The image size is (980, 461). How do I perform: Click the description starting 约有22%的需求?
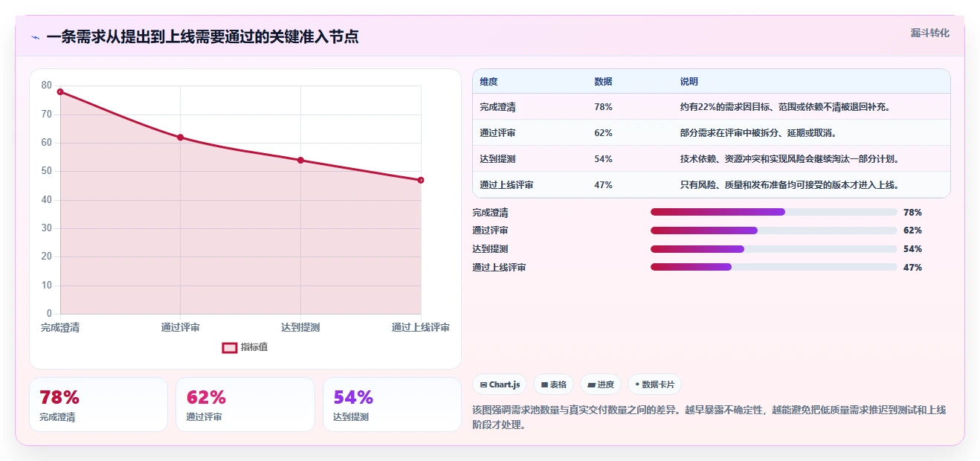785,107
